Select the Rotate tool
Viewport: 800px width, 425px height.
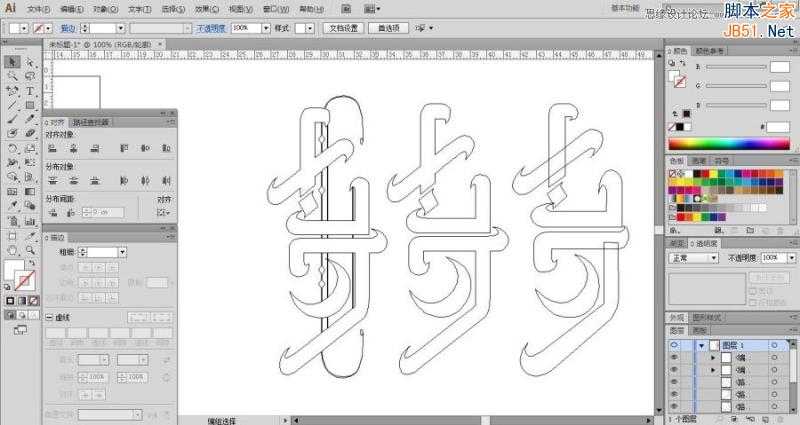pyautogui.click(x=12, y=148)
